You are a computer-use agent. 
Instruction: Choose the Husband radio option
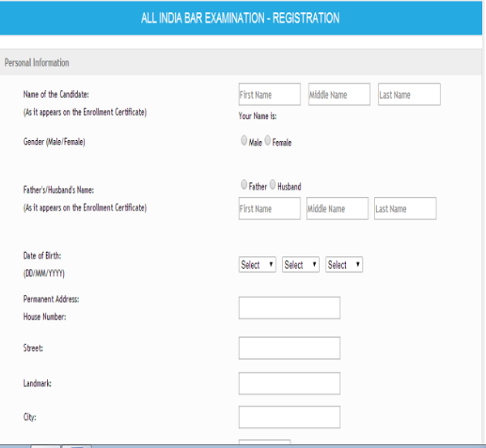(x=273, y=185)
